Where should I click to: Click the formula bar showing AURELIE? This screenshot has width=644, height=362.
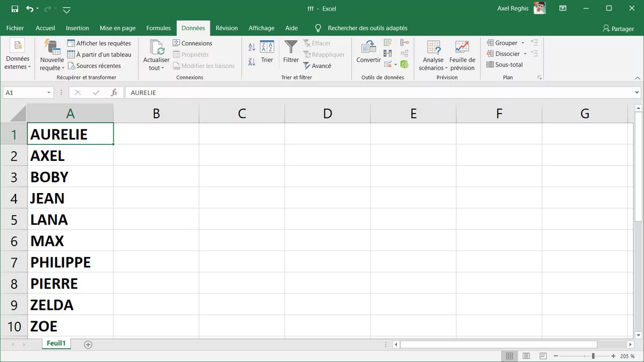(x=378, y=93)
